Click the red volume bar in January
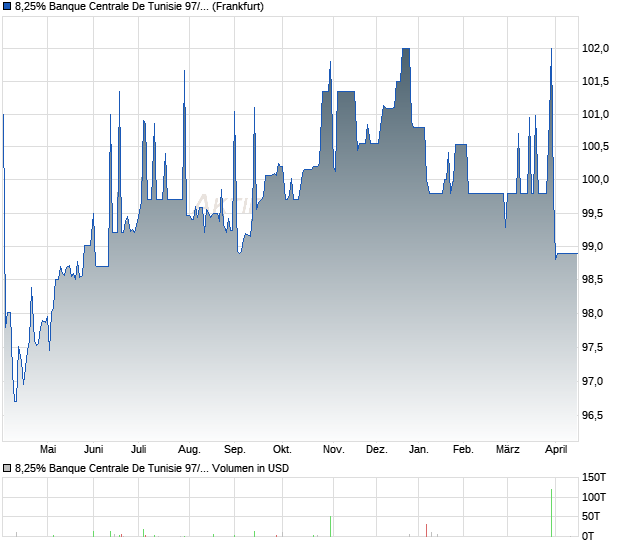620x546 pixels. tap(426, 530)
